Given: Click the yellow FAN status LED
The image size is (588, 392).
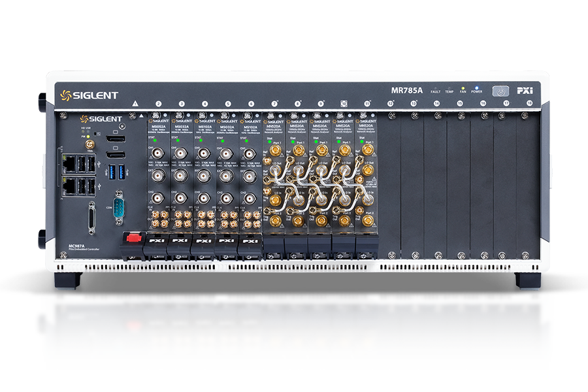Looking at the screenshot, I should 463,87.
